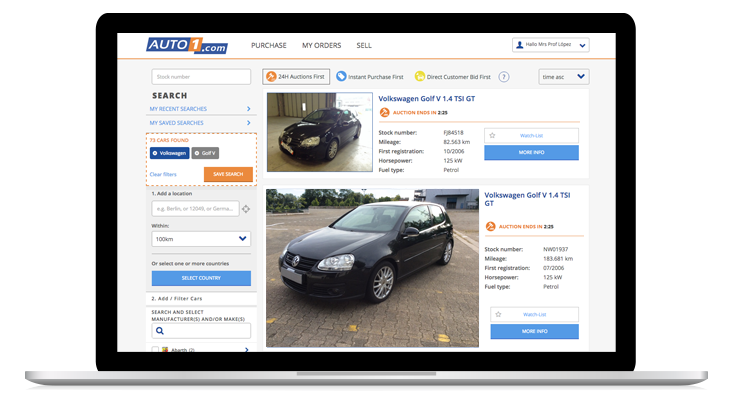Open the user account dropdown

coord(551,45)
